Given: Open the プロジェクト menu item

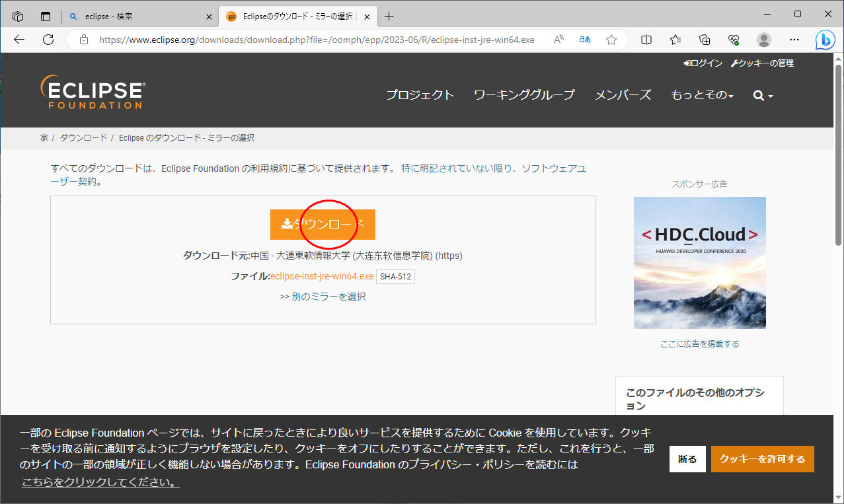Looking at the screenshot, I should click(x=420, y=95).
